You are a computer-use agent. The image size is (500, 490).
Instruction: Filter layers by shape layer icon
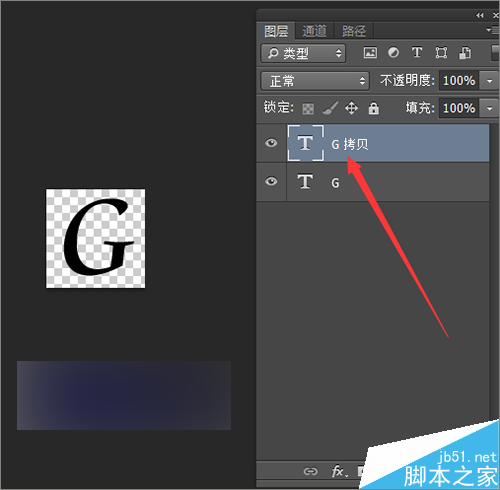pyautogui.click(x=441, y=53)
